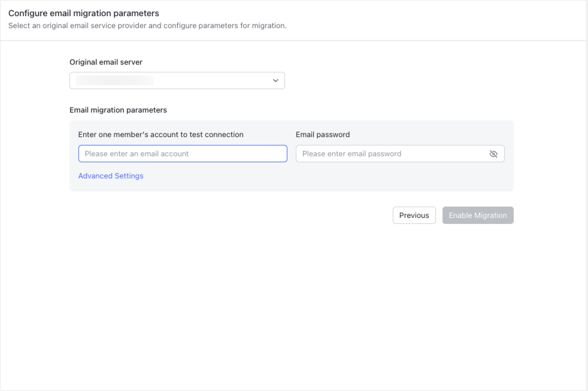Go back with the Previous button
Screen dimensions: 588x391
(414, 215)
